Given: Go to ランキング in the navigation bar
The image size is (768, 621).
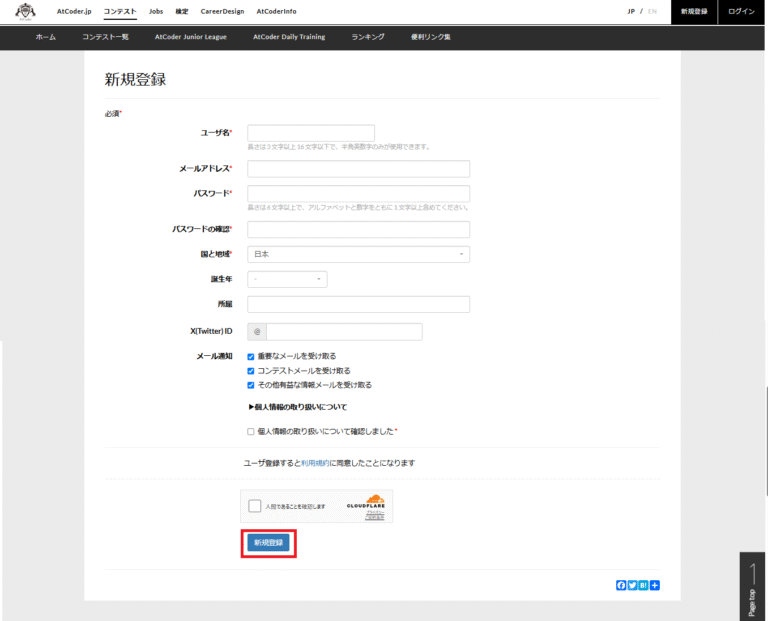Looking at the screenshot, I should [x=367, y=37].
